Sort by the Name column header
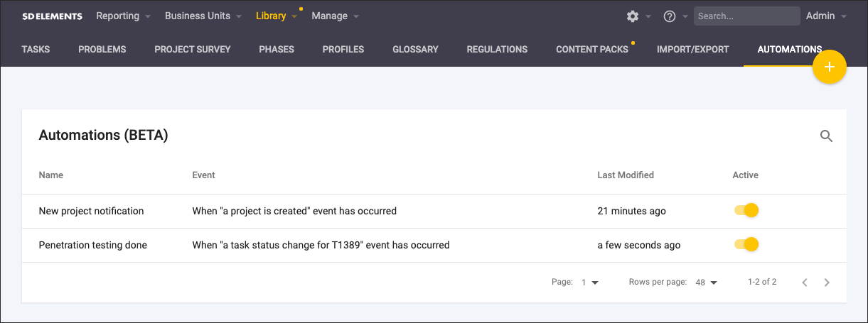Screen dimensions: 868x323 pyautogui.click(x=50, y=175)
